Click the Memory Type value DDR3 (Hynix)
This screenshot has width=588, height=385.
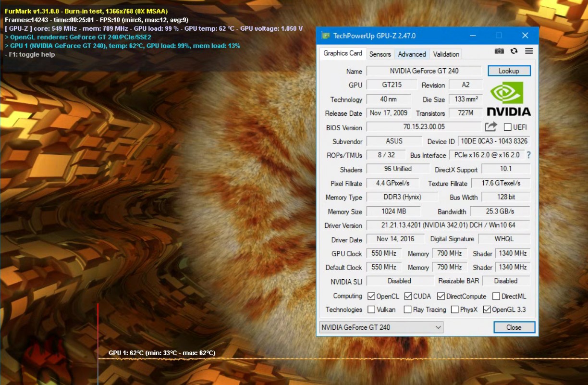(403, 197)
